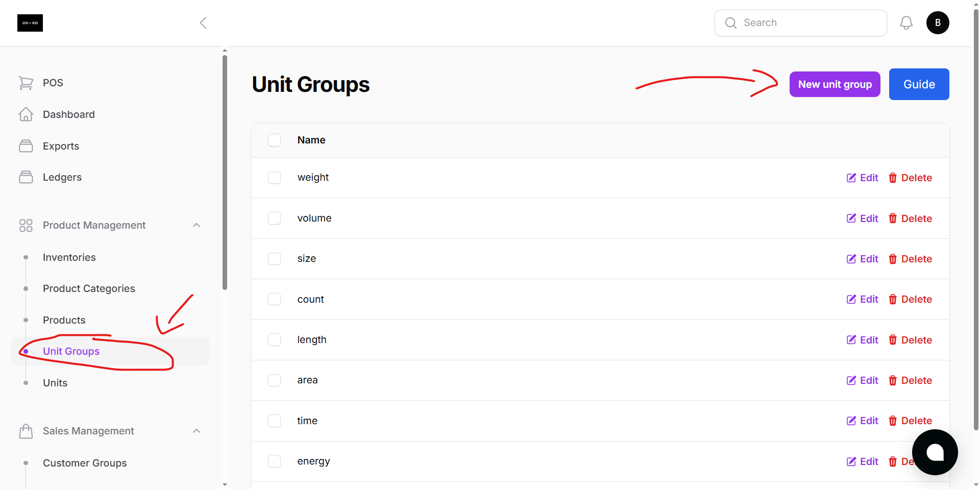The height and width of the screenshot is (489, 980).
Task: Open Dashboard via the home icon
Action: [x=26, y=114]
